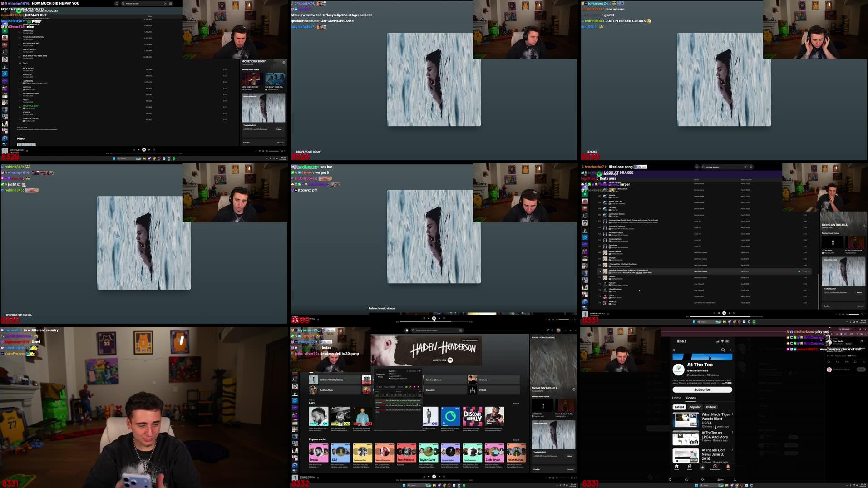Viewport: 868px width, 488px height.
Task: Open the SZA popular radio tile
Action: [340, 453]
